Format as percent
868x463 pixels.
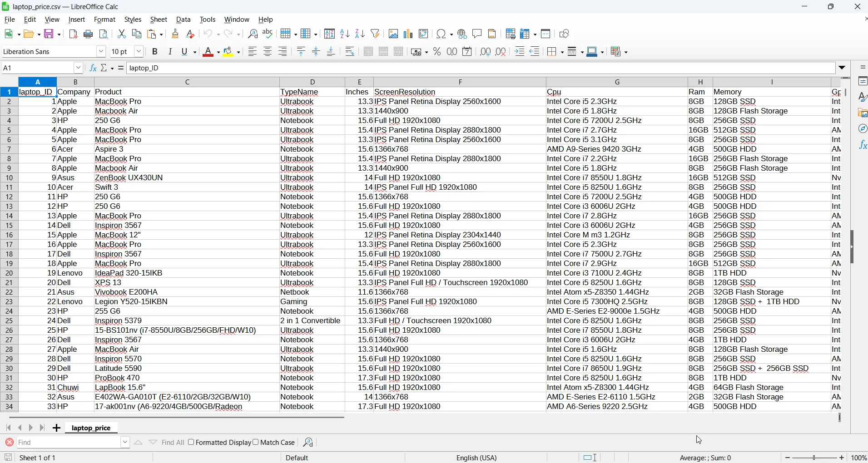[438, 52]
